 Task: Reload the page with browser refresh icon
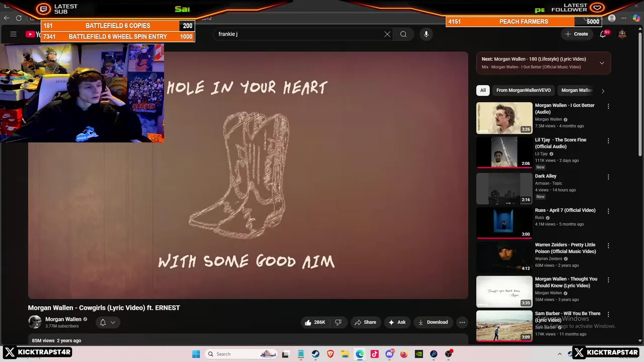pyautogui.click(x=19, y=18)
